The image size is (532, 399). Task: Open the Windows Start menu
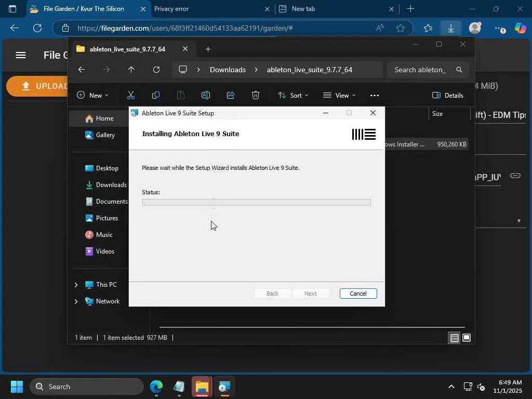(17, 387)
